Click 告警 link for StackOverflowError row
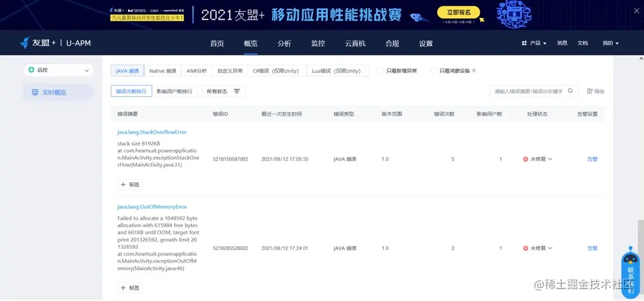Screen dimensions: 644x301 pos(592,159)
